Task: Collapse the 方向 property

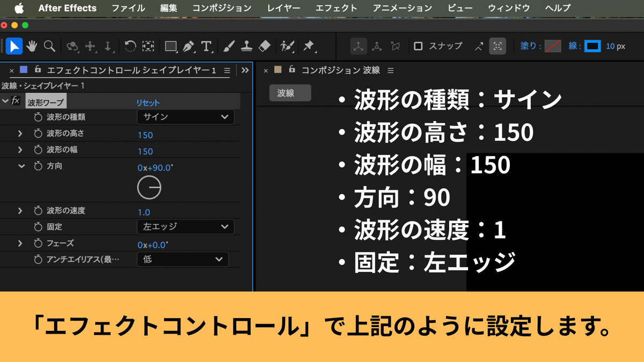Action: click(21, 166)
